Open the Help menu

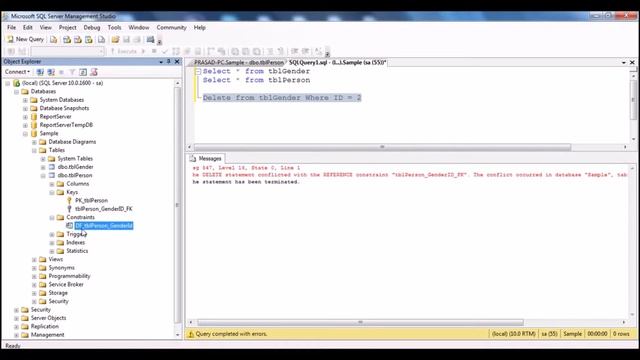pos(200,27)
